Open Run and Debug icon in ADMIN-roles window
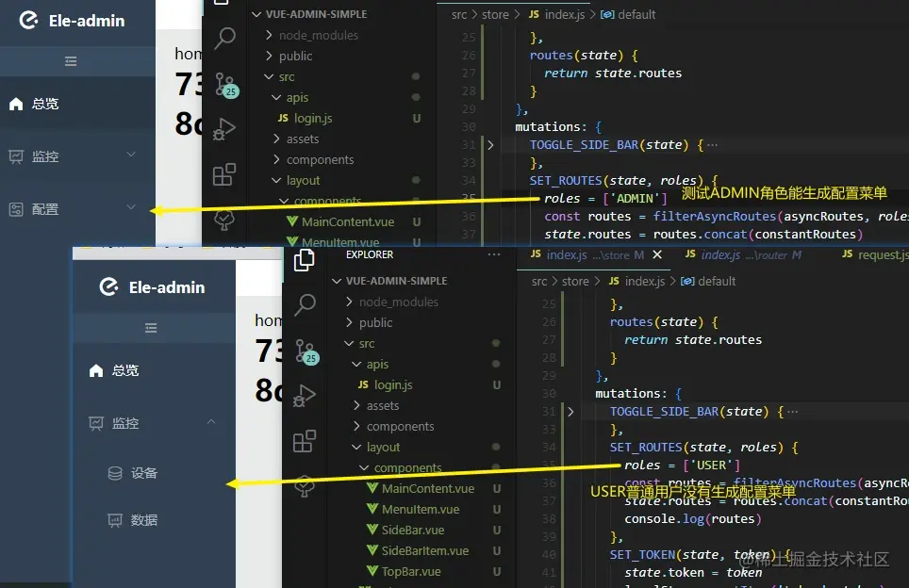The image size is (909, 588). click(224, 128)
